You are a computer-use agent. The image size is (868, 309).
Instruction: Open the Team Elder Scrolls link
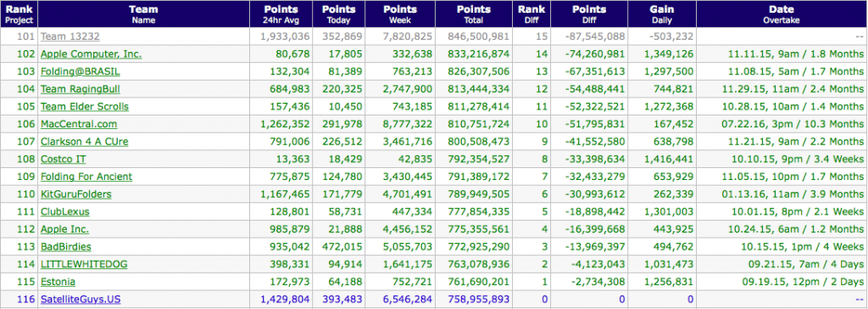coord(85,106)
